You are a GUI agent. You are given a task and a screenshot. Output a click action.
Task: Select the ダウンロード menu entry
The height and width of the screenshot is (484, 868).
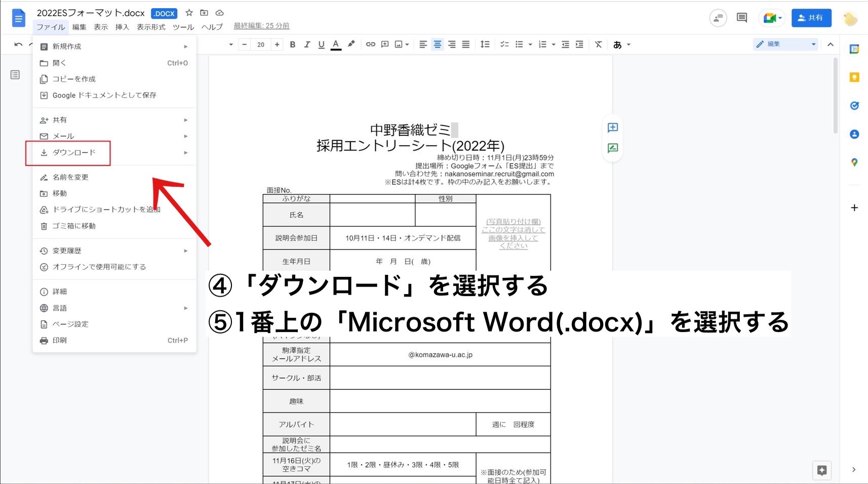click(114, 152)
